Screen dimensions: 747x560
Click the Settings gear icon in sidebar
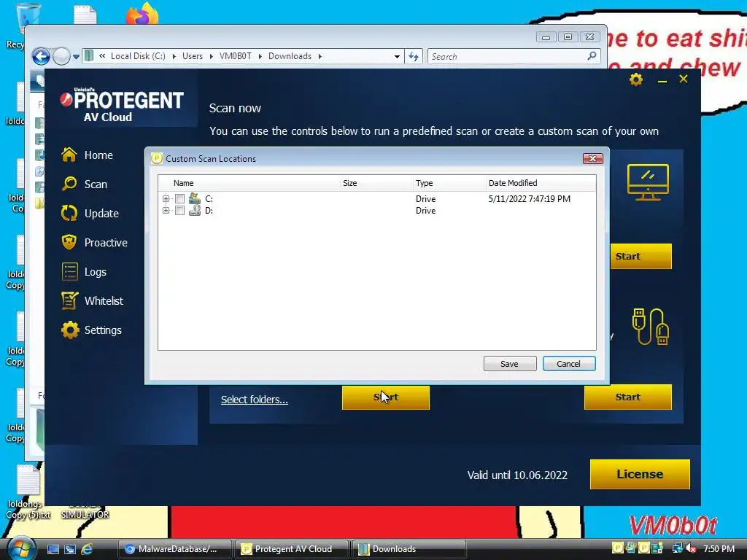click(x=70, y=330)
